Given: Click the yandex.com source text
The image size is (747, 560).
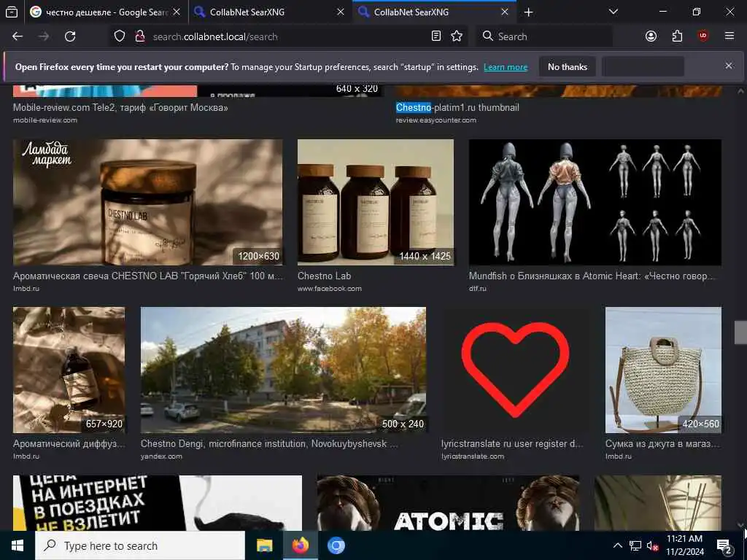Looking at the screenshot, I should click(x=161, y=456).
